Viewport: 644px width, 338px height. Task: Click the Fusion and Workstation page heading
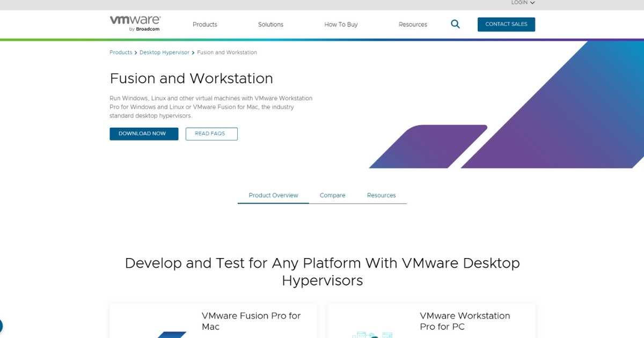pos(191,78)
